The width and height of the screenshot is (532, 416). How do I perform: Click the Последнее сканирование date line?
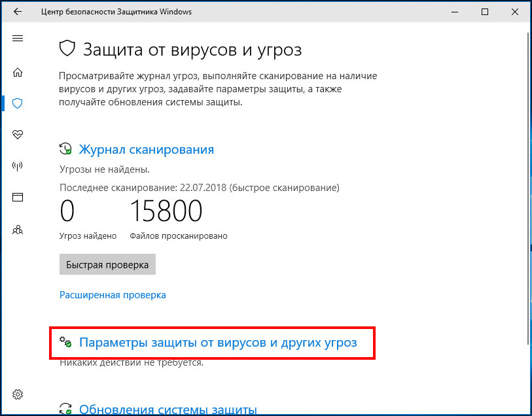click(200, 188)
